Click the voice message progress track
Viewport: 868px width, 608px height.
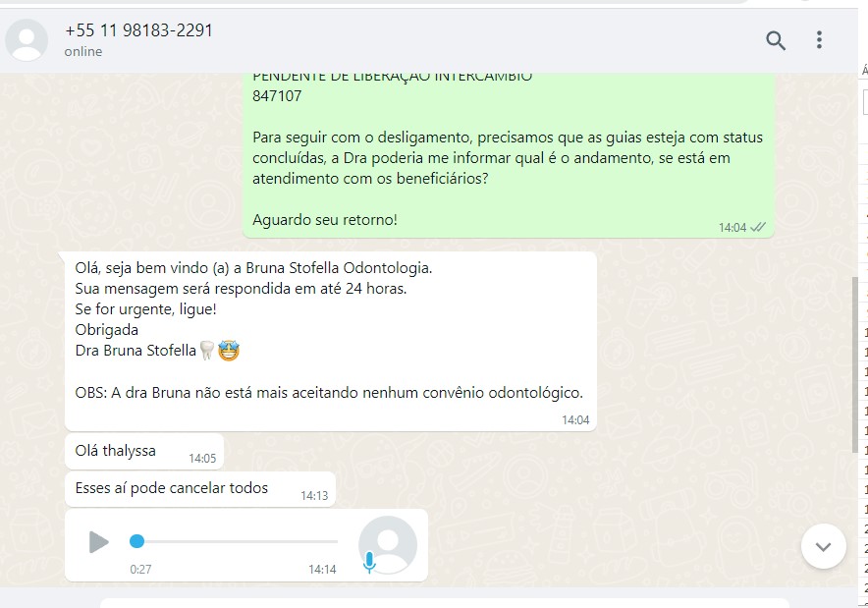(234, 541)
